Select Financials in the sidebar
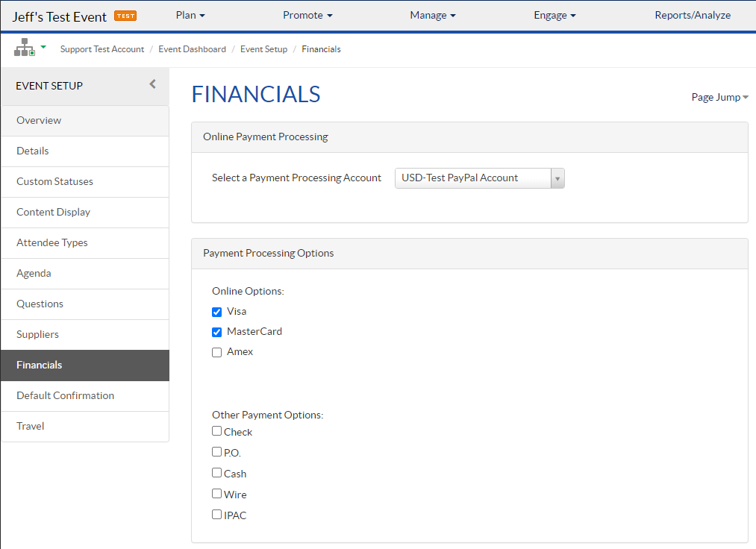Viewport: 756px width, 549px height. pyautogui.click(x=85, y=366)
